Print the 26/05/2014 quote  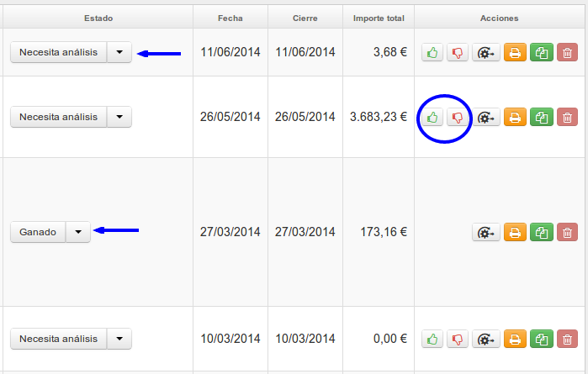[515, 118]
